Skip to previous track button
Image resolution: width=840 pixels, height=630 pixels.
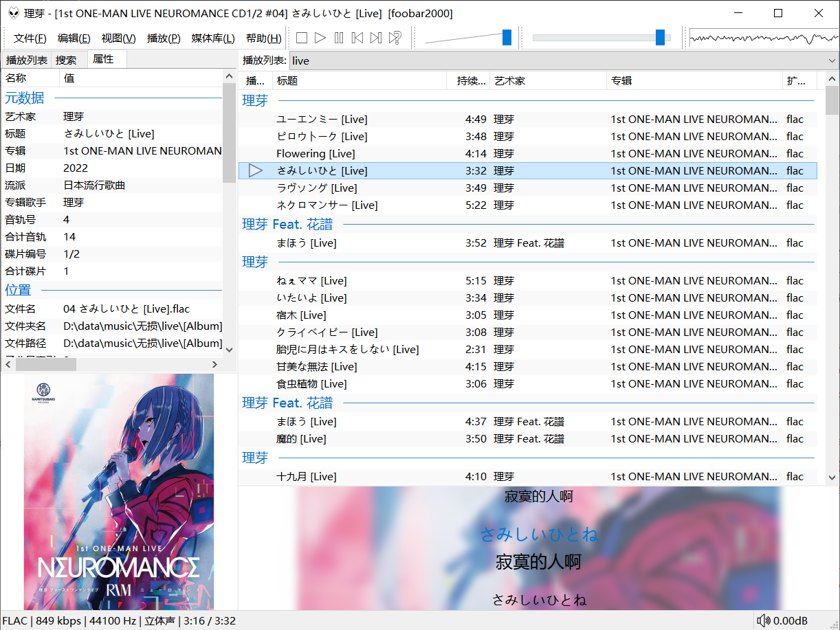click(x=357, y=38)
